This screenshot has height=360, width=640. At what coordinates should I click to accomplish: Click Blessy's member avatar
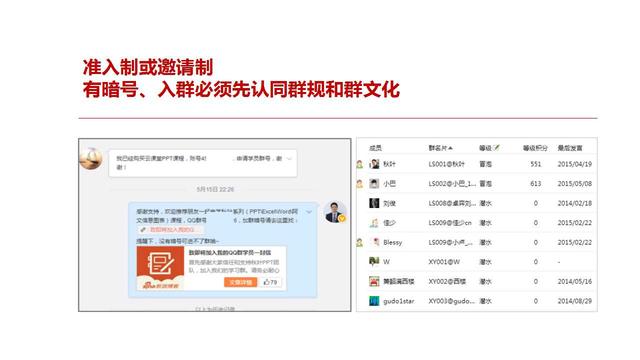point(376,242)
